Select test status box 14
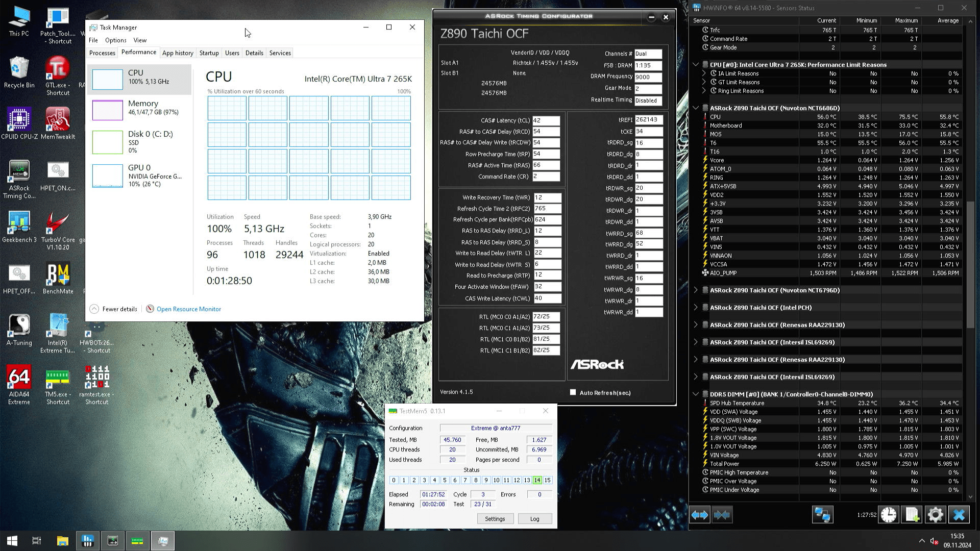 click(x=537, y=480)
